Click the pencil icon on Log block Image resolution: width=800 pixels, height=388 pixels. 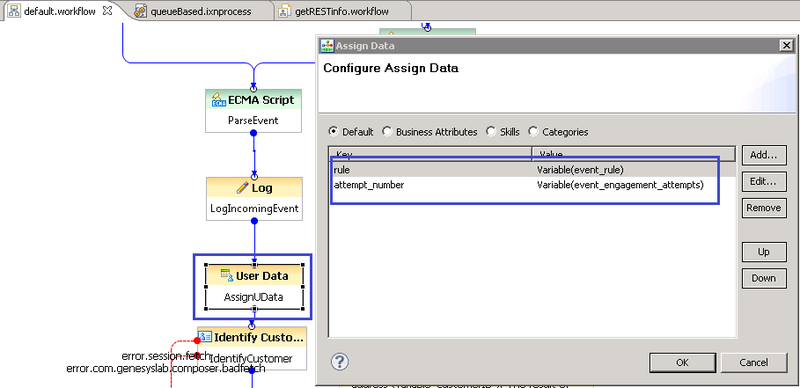[243, 188]
